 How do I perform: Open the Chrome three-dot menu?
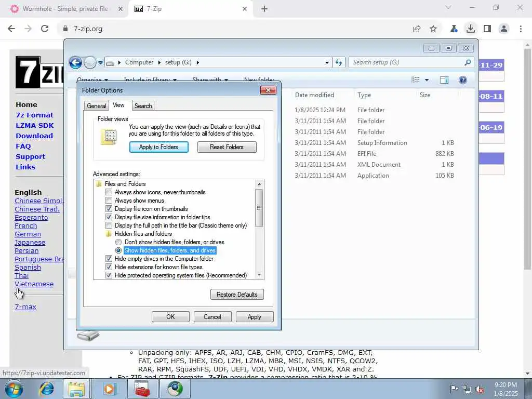pos(521,29)
